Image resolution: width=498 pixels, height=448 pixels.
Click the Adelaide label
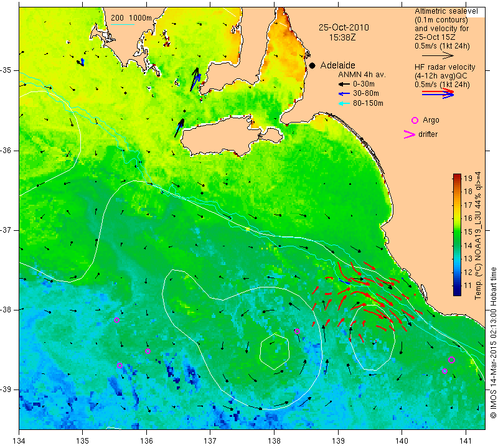coord(337,65)
